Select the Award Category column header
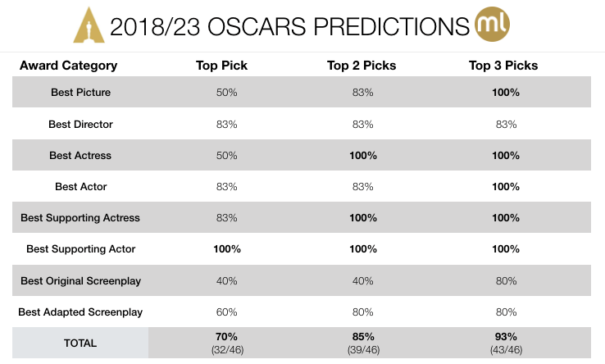Viewport: 605px width, 364px height. click(68, 66)
